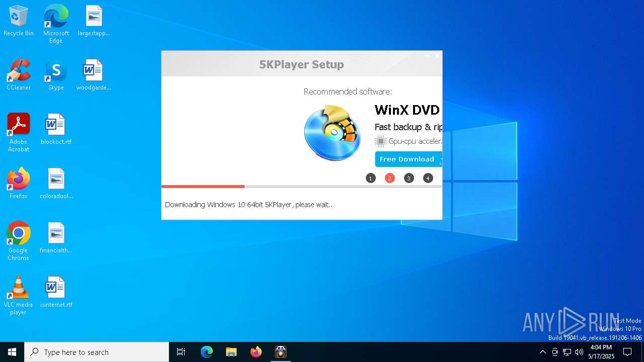Select the isinternet.rtf file icon
644x362 pixels.
(x=56, y=293)
